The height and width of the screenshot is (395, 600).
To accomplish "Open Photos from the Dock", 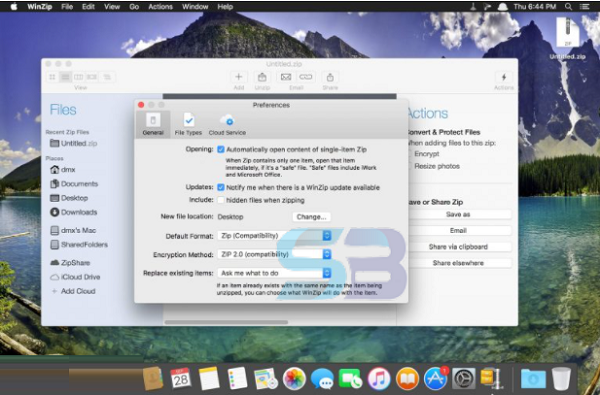I will coord(294,379).
